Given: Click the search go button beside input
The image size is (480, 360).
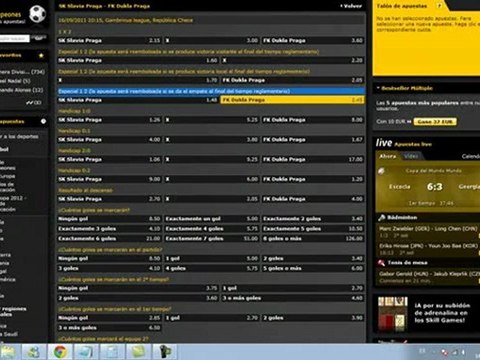Looking at the screenshot, I should pyautogui.click(x=39, y=39).
